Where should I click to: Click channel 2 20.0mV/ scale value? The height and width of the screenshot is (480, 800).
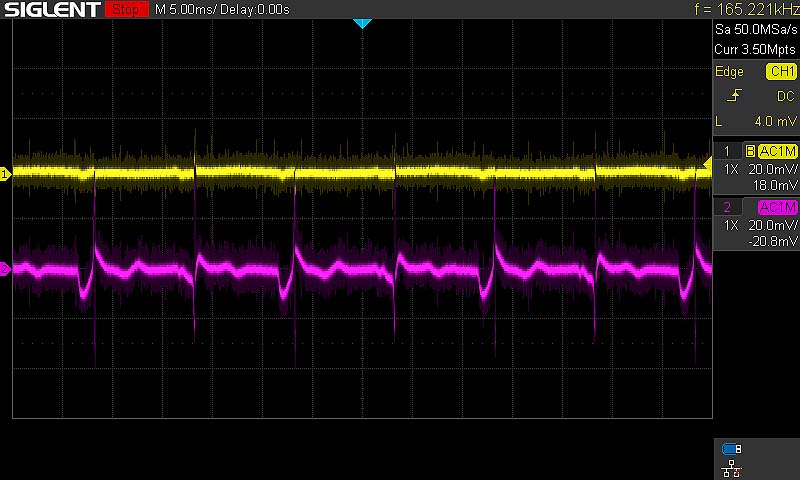[772, 225]
